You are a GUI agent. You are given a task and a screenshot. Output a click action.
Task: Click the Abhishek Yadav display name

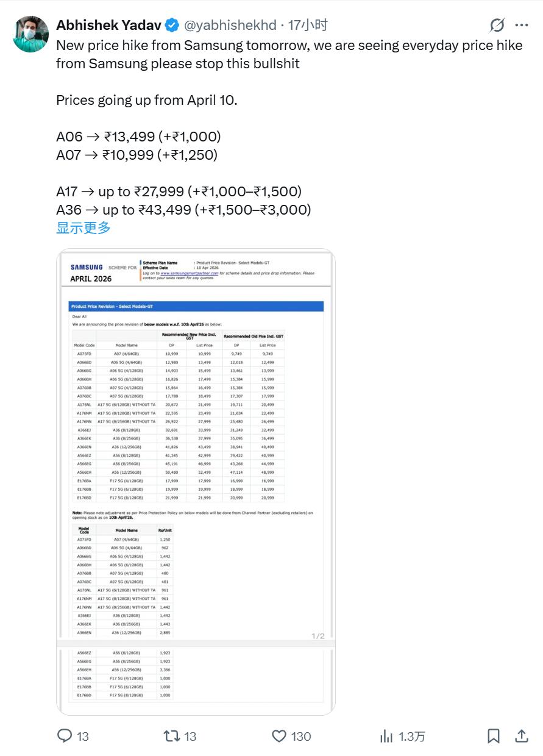coord(108,25)
